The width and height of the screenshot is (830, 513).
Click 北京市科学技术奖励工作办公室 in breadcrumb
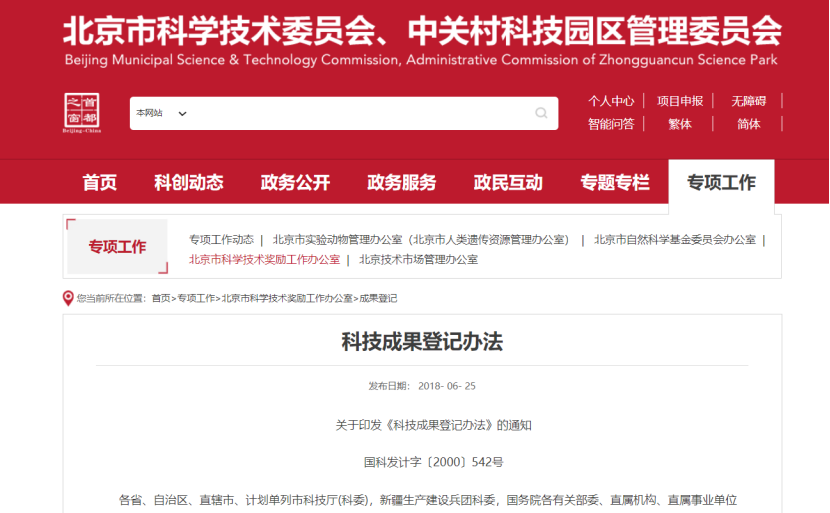pyautogui.click(x=287, y=299)
